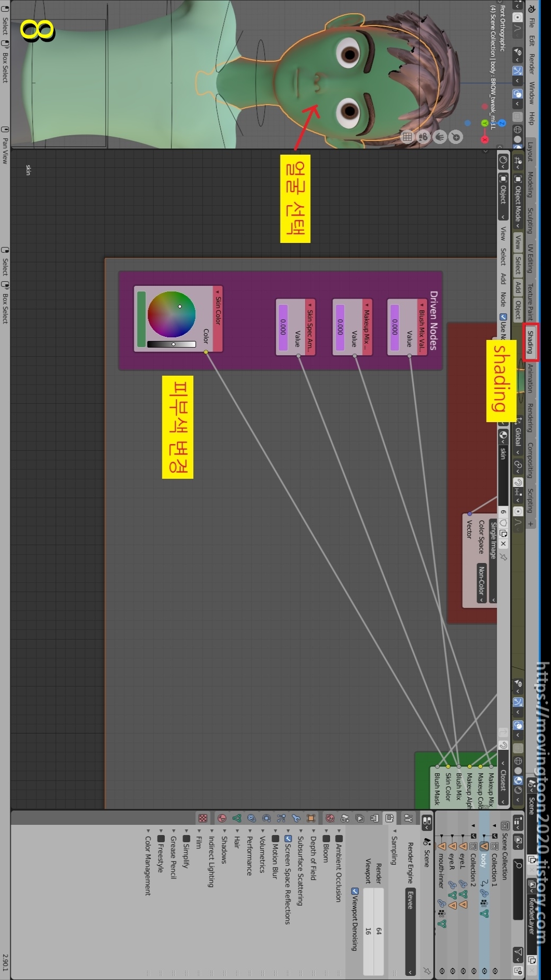
Task: Toggle Simplify checkbox
Action: [x=186, y=839]
